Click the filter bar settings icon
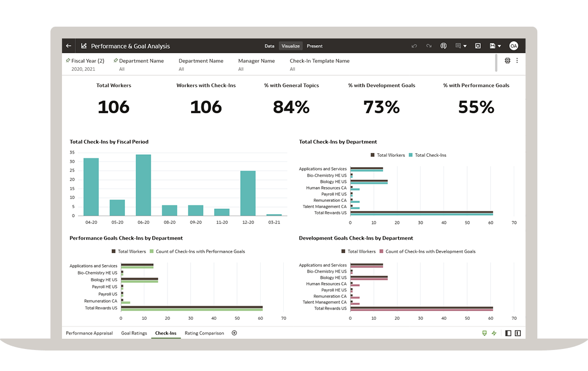Screen dimensions: 588x371 508,60
